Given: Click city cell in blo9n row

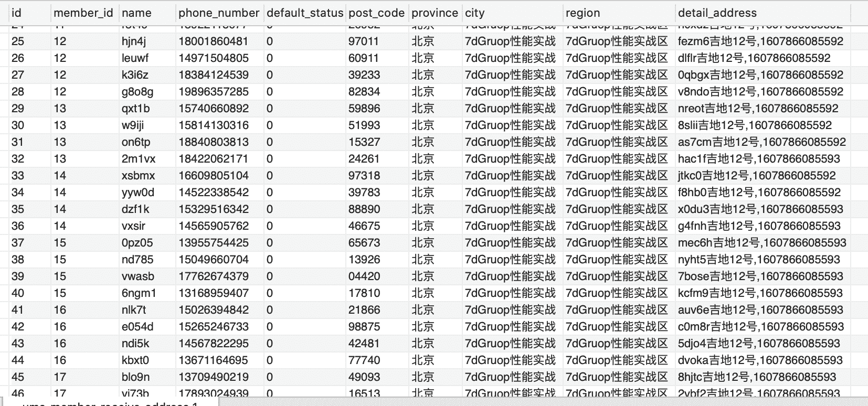Looking at the screenshot, I should pyautogui.click(x=510, y=377).
